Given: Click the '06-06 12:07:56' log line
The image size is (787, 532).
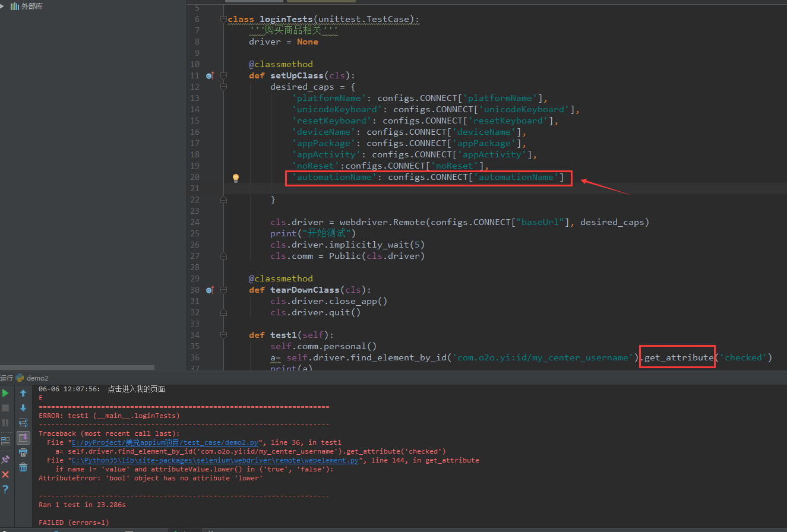Looking at the screenshot, I should pyautogui.click(x=102, y=389).
